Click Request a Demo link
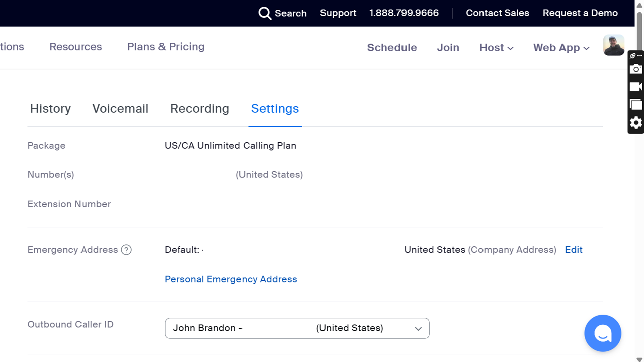 point(580,13)
